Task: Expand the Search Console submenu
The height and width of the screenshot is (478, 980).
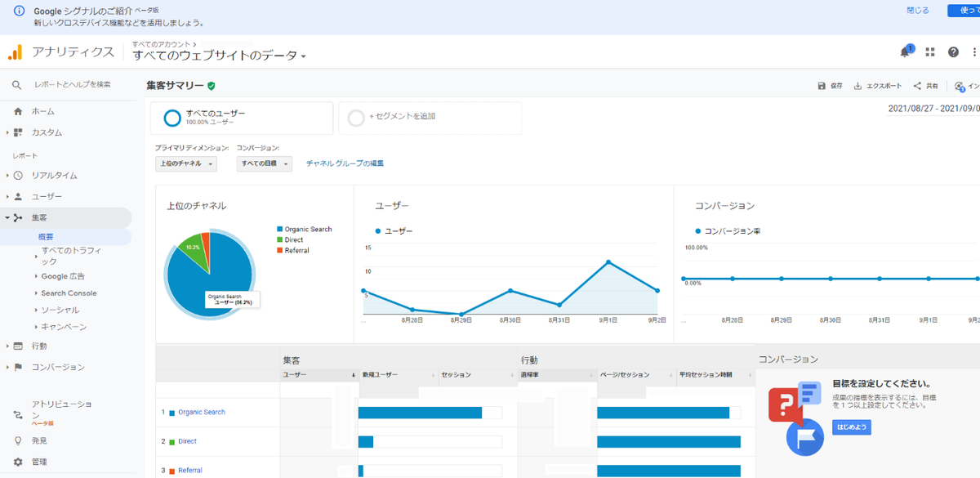Action: [37, 293]
